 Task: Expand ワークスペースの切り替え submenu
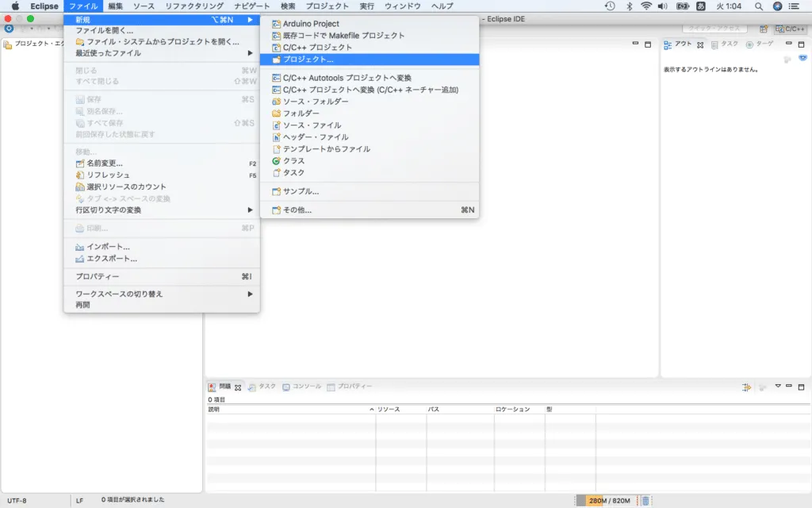(162, 294)
